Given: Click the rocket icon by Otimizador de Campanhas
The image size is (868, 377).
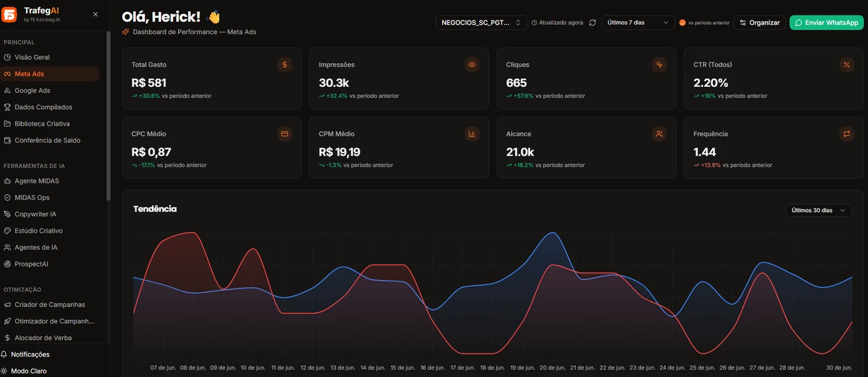Looking at the screenshot, I should point(7,321).
